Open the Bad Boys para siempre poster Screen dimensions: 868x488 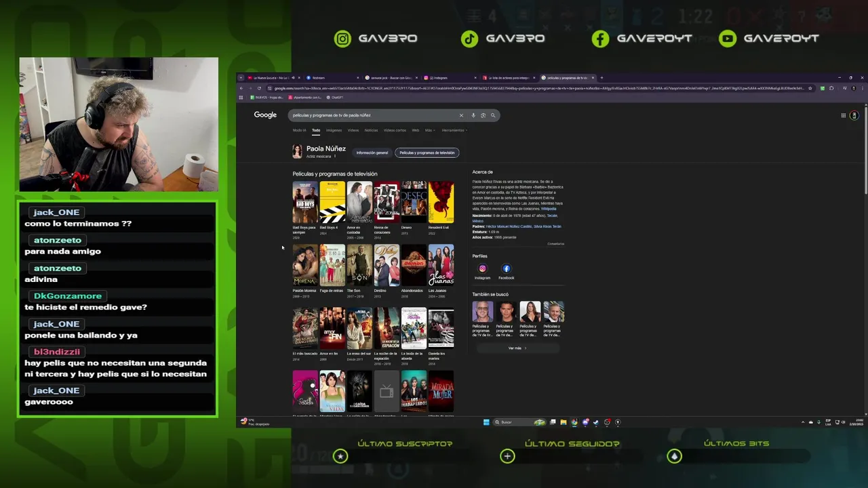[305, 203]
